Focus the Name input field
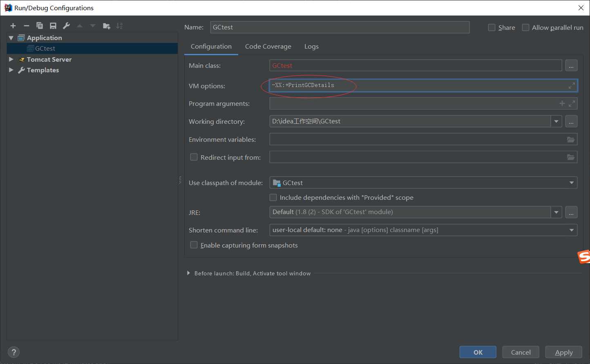 340,27
